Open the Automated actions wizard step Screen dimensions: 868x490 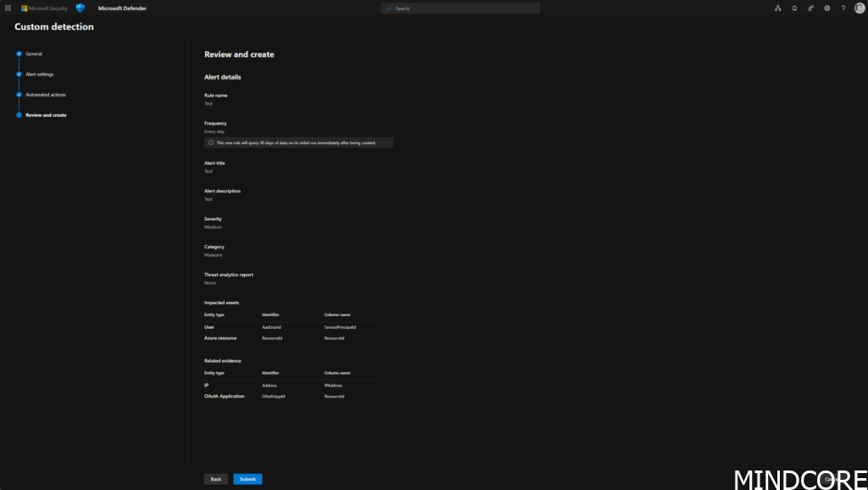coord(46,95)
